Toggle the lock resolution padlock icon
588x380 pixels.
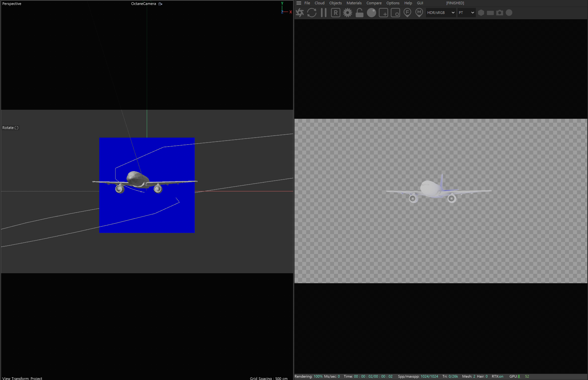point(359,13)
